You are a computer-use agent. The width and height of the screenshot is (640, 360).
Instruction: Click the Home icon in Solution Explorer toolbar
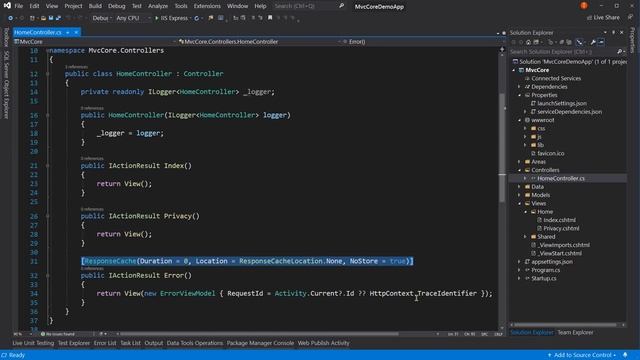(528, 42)
